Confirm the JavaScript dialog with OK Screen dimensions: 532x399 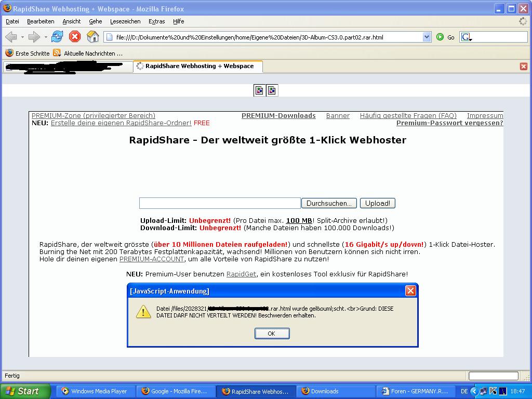coord(272,334)
